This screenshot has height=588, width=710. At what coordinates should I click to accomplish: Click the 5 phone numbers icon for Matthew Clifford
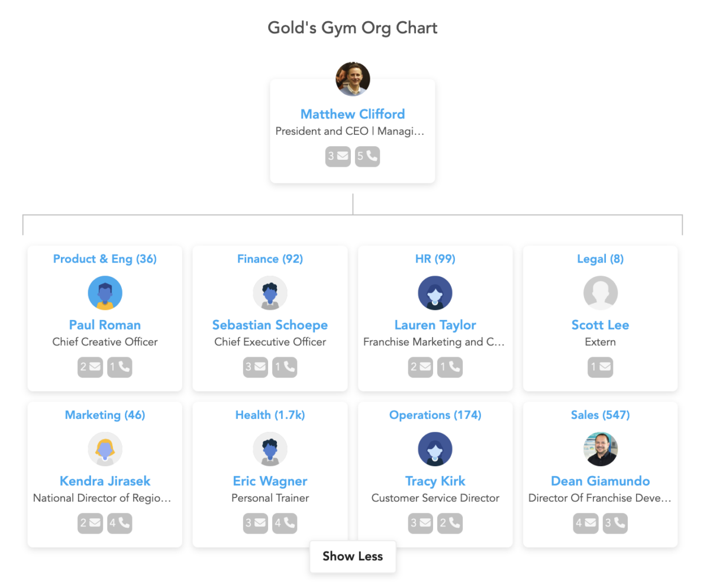(367, 156)
